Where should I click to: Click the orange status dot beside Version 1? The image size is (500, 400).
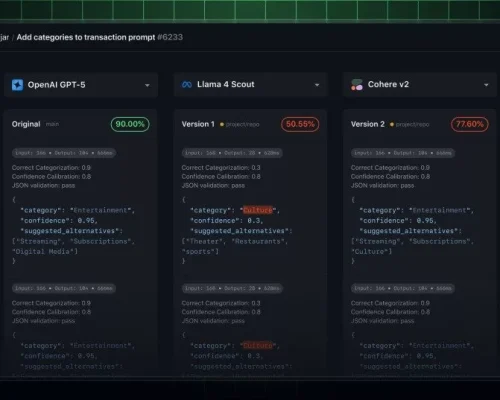222,124
